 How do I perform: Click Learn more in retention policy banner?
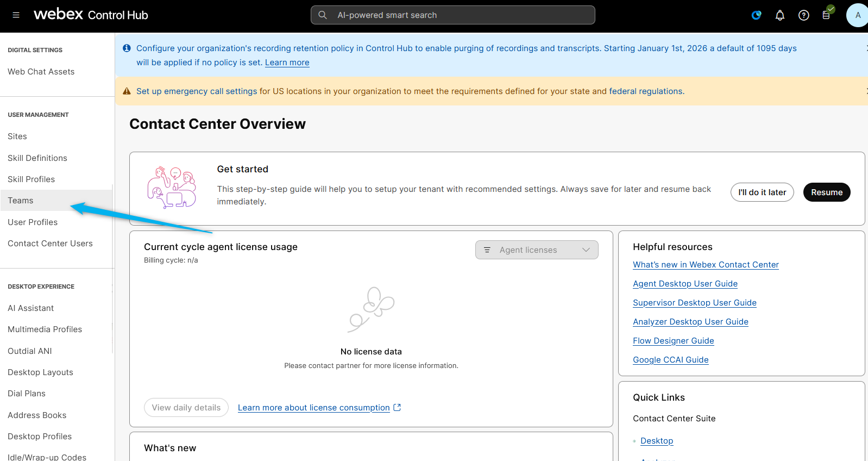[x=287, y=63]
